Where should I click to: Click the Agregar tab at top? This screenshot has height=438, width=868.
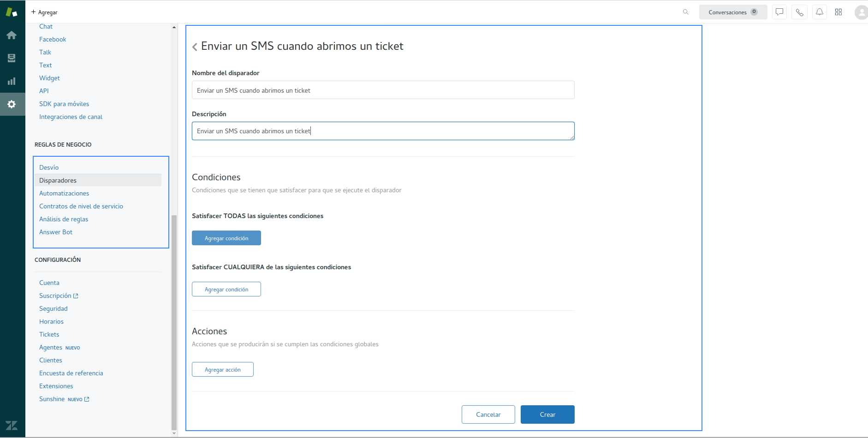pos(44,12)
